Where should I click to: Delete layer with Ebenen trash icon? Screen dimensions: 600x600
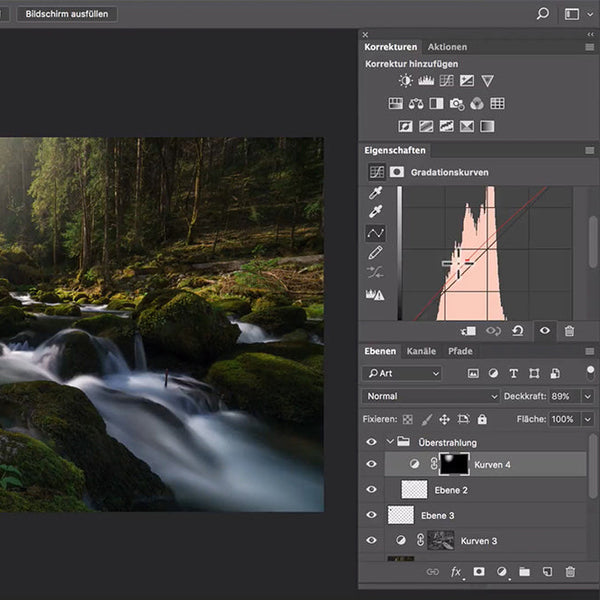(x=570, y=572)
